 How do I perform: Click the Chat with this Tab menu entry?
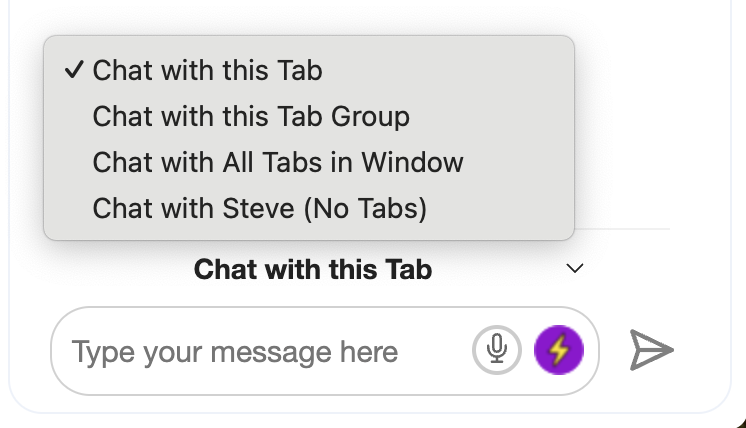[x=207, y=70]
